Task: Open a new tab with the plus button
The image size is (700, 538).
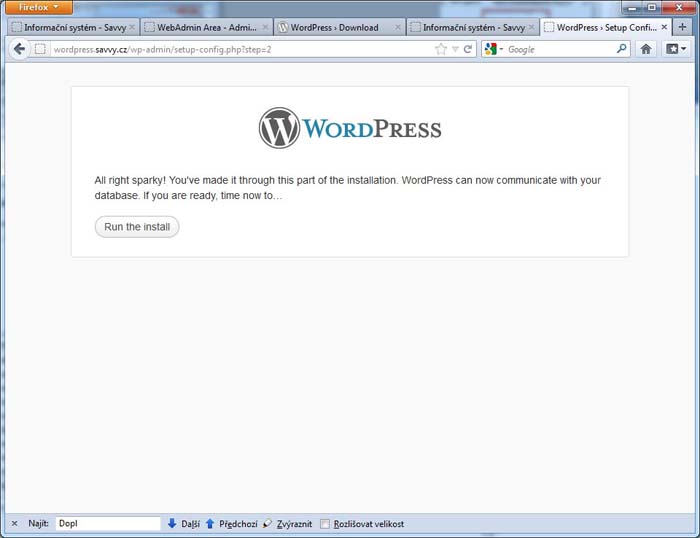Action: [682, 27]
